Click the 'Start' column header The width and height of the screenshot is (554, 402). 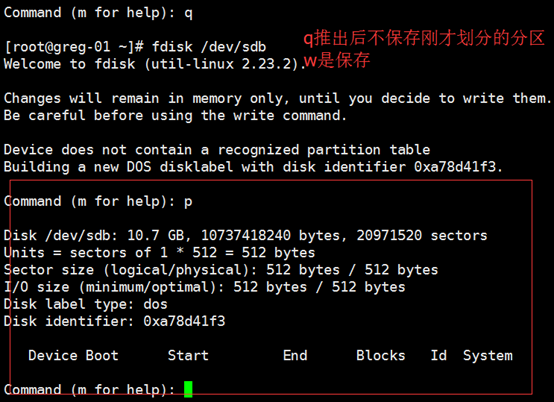click(x=188, y=355)
